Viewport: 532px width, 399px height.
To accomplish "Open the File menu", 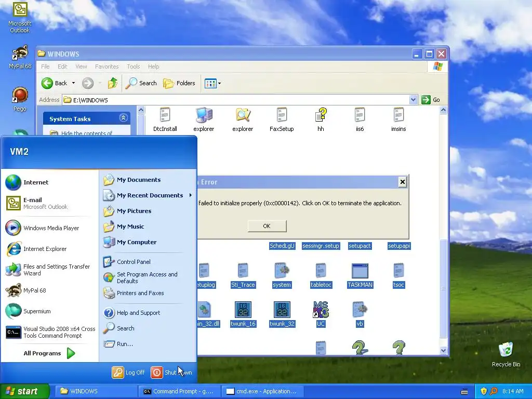I will pos(45,66).
